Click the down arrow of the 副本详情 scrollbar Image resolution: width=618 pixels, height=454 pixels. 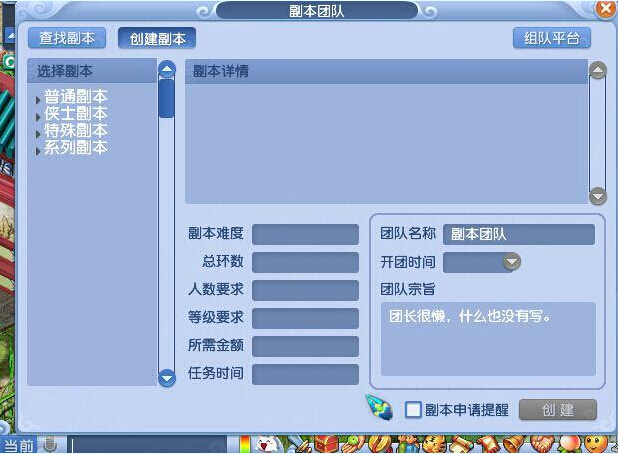(x=598, y=195)
